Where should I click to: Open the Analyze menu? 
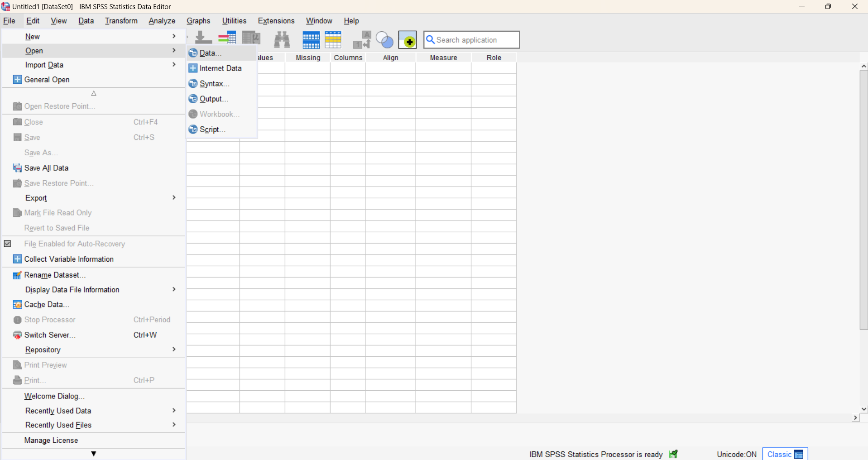[162, 21]
